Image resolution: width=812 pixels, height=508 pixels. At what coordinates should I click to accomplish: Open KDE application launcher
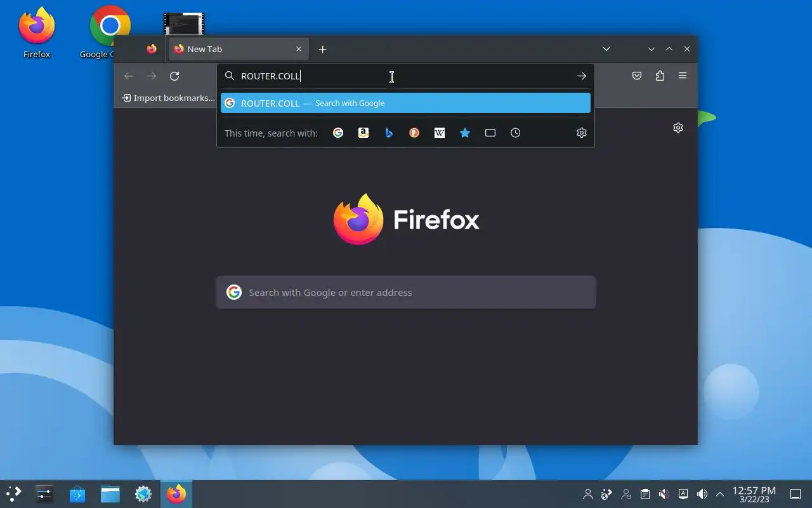coord(14,494)
